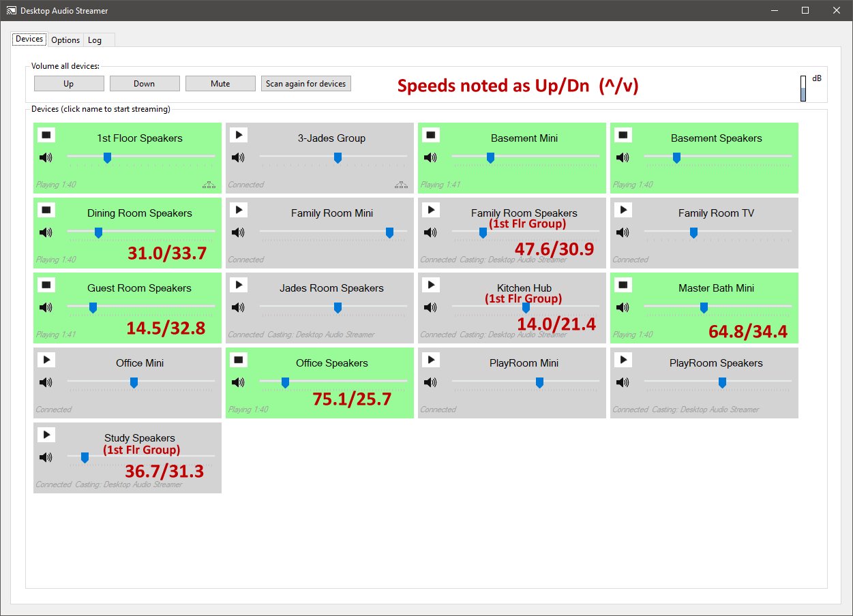
Task: Stop playback on Basement Mini
Action: click(x=431, y=135)
